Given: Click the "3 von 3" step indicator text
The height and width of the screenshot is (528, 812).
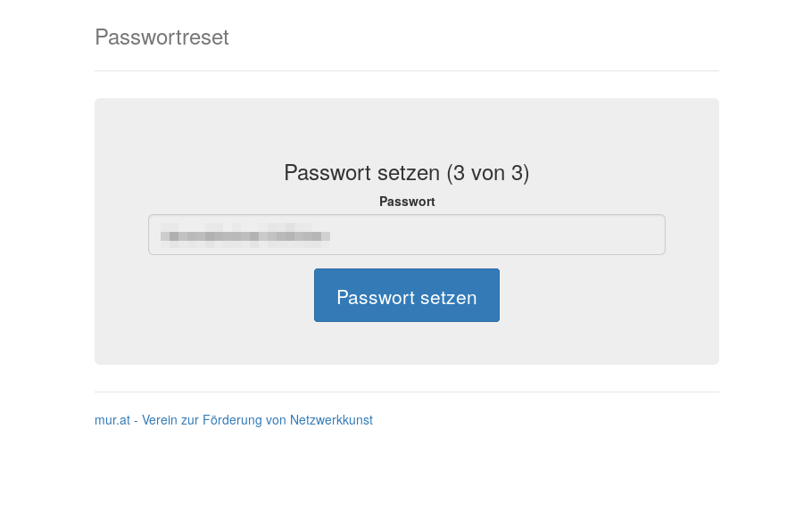Looking at the screenshot, I should point(488,172).
